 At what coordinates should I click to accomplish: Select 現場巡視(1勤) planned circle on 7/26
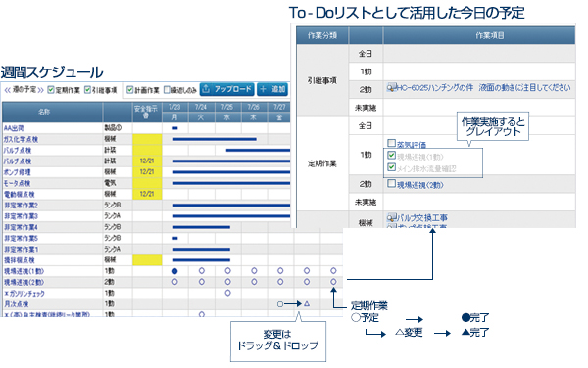(x=254, y=271)
